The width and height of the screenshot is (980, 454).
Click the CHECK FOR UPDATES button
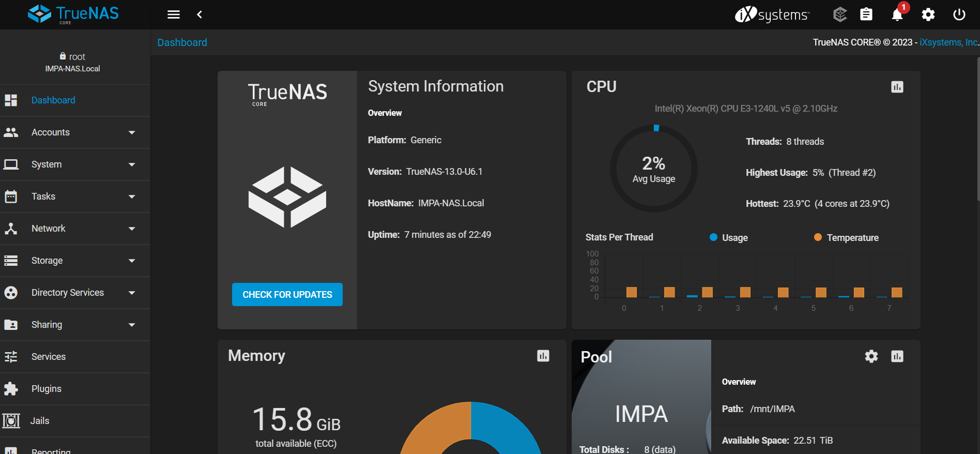pos(287,295)
